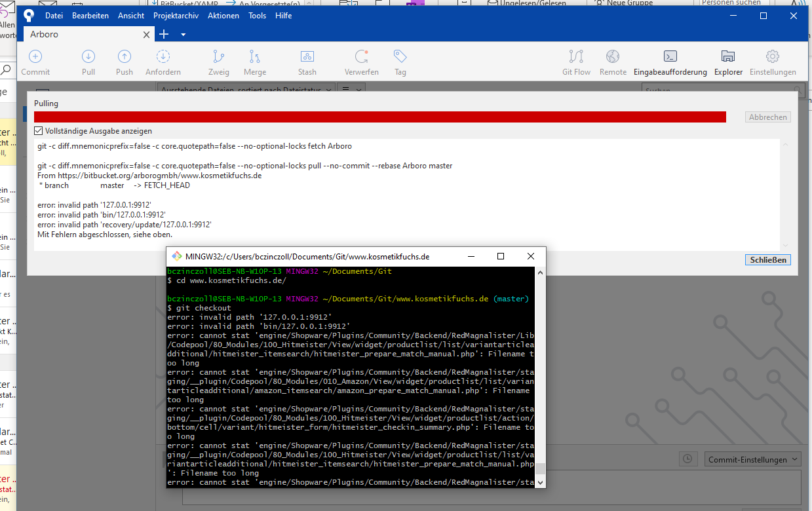
Task: Open the Projektarchiv menu
Action: coord(176,16)
